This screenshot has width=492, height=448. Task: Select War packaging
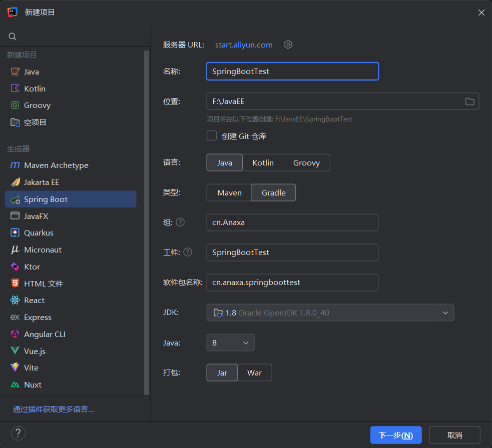(254, 373)
